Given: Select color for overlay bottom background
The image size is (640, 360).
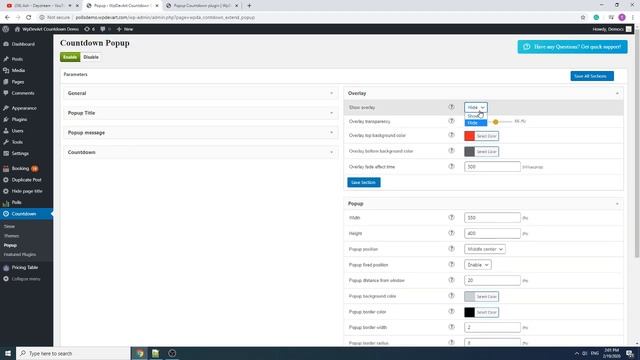Looking at the screenshot, I should (481, 151).
